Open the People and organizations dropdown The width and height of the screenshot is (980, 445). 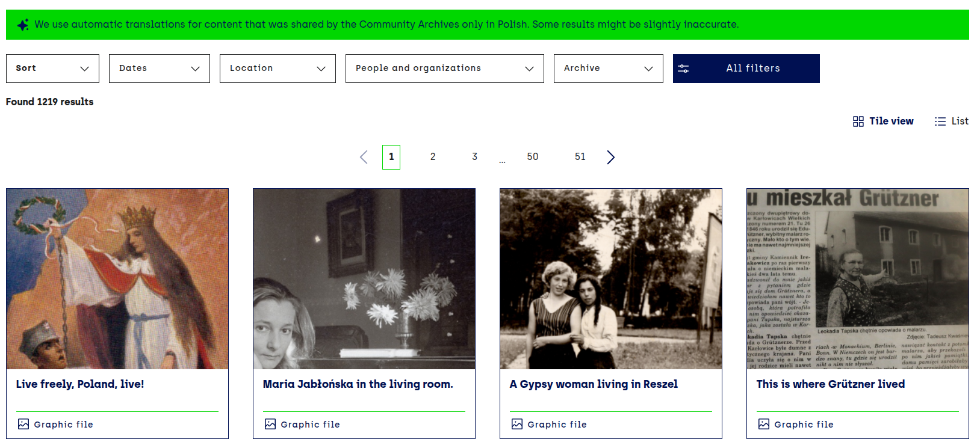tap(444, 69)
